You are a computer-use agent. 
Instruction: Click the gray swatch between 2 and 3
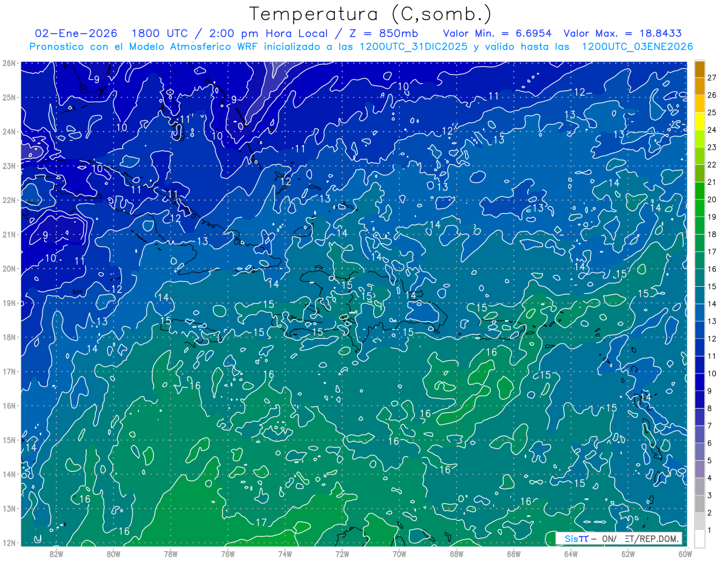pyautogui.click(x=699, y=503)
